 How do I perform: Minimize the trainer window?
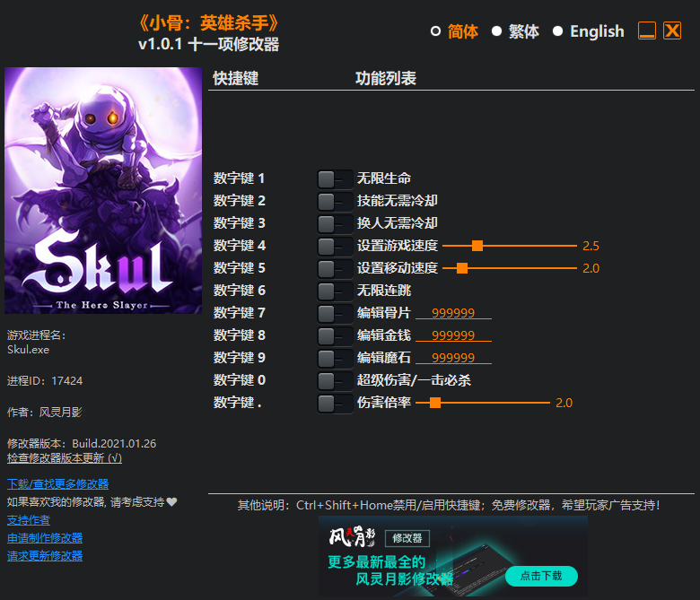tap(647, 31)
